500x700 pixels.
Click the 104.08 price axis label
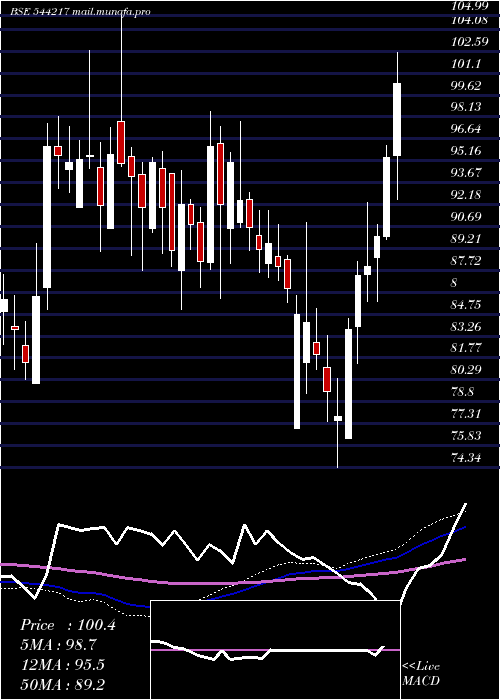tap(469, 20)
